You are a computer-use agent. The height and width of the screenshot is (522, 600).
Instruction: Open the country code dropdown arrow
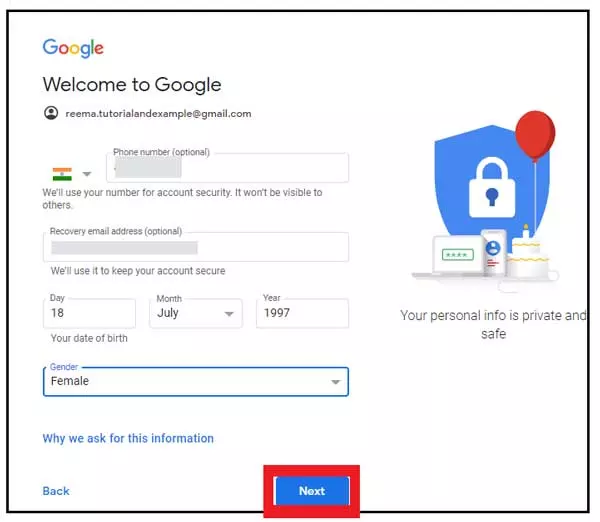[x=87, y=174]
